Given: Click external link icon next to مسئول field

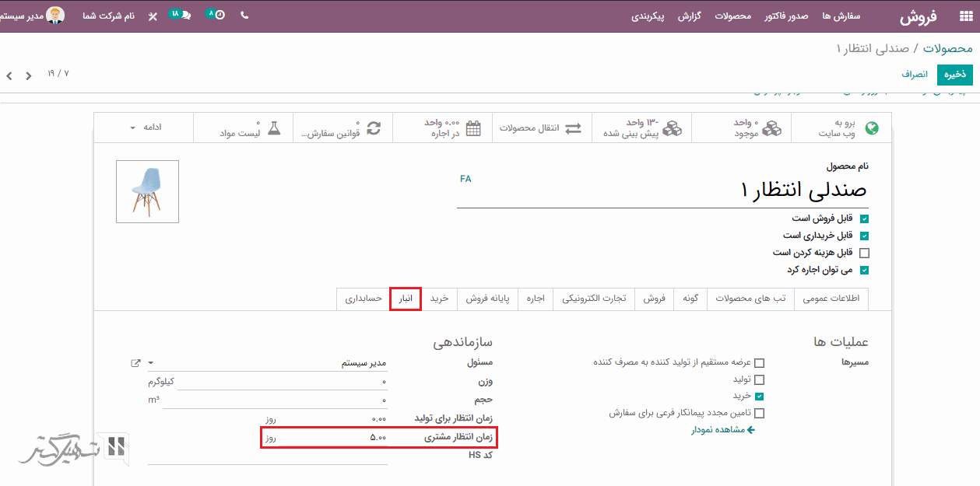Looking at the screenshot, I should [136, 363].
